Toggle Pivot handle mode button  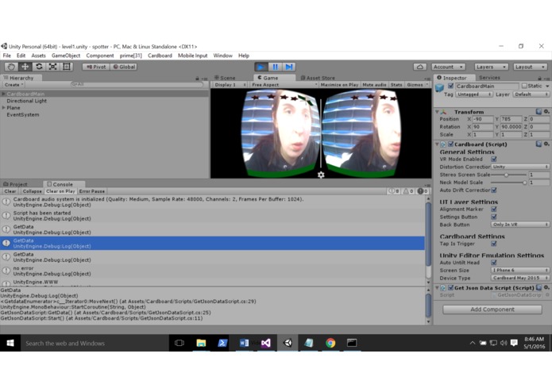pos(96,67)
